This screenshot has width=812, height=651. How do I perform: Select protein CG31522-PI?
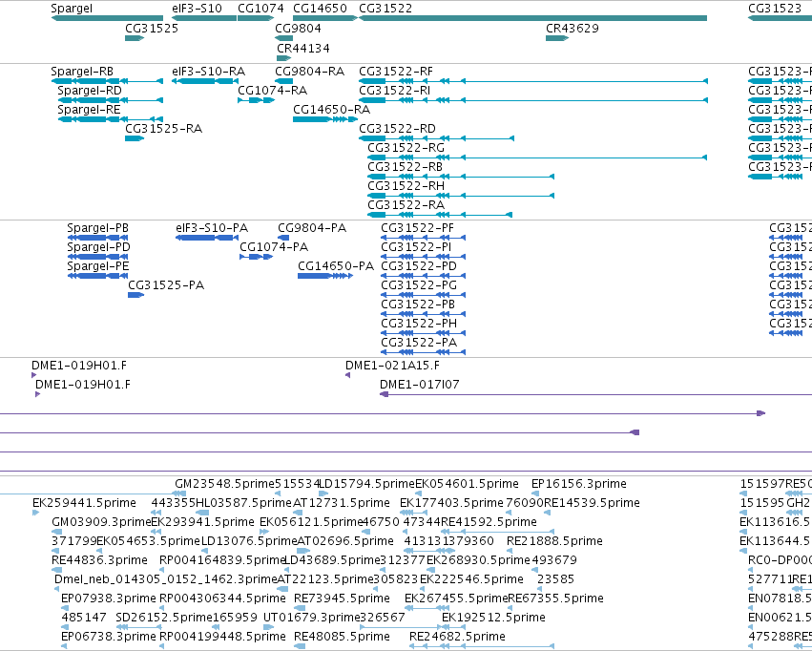423,257
